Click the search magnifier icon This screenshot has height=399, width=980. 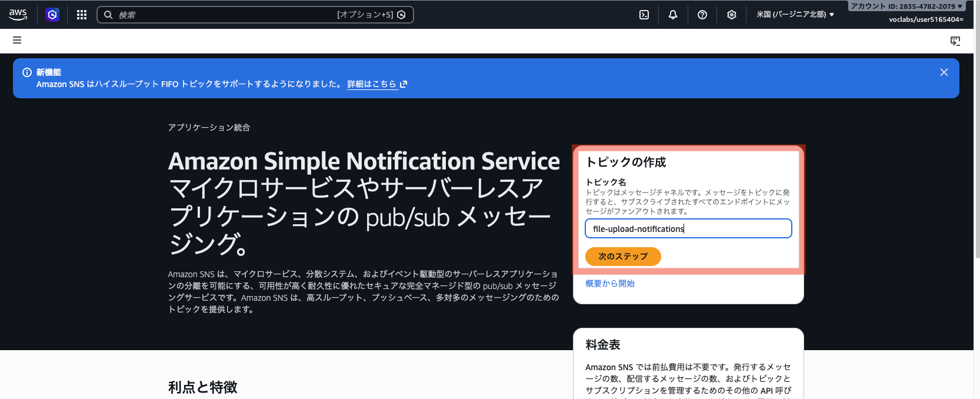point(108,15)
